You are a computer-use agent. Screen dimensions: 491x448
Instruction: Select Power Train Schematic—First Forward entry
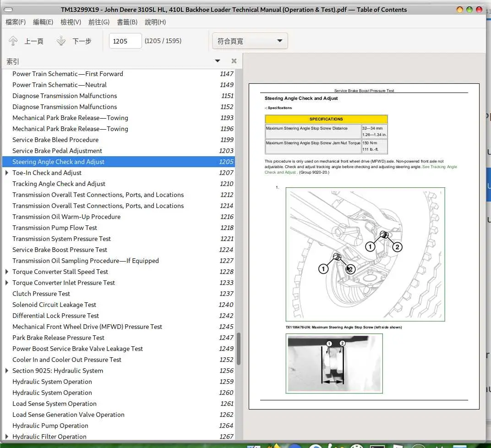tap(118, 74)
